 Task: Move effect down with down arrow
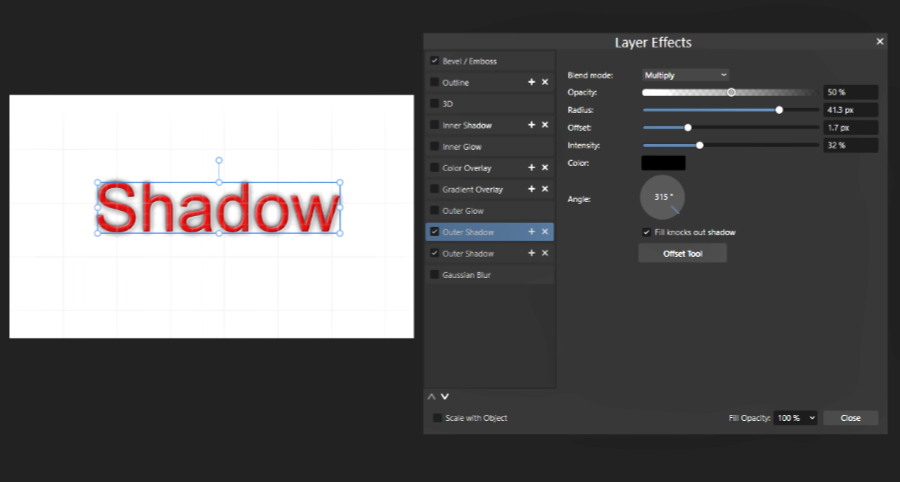click(x=445, y=397)
